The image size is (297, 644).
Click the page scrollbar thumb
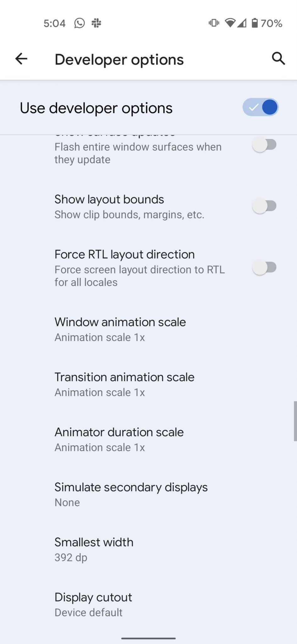coord(295,421)
